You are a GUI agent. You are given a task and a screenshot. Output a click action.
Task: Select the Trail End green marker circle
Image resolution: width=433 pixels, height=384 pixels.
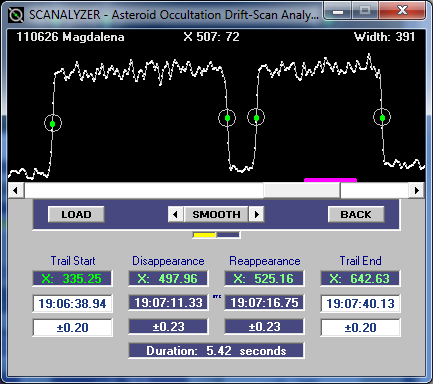(382, 117)
